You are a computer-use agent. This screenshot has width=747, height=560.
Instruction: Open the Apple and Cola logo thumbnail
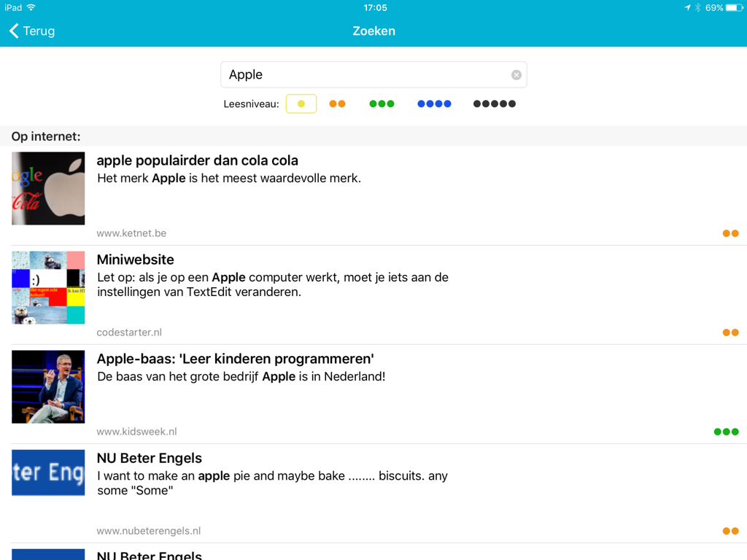(48, 188)
